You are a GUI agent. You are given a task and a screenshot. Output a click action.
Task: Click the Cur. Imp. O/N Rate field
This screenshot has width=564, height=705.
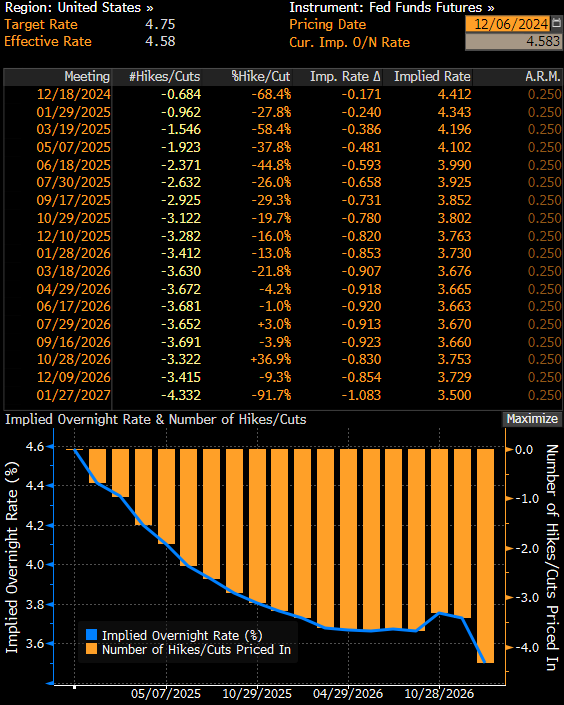(513, 42)
